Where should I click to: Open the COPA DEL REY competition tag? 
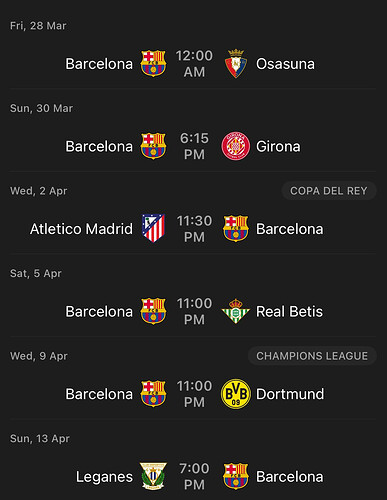pos(329,191)
